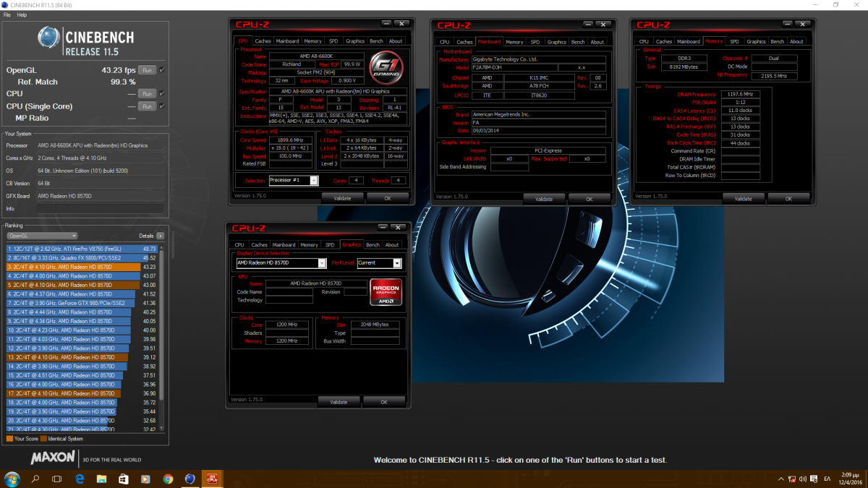Image resolution: width=868 pixels, height=488 pixels.
Task: Toggle the CPU (Single Core) test checkbox
Action: 162,106
